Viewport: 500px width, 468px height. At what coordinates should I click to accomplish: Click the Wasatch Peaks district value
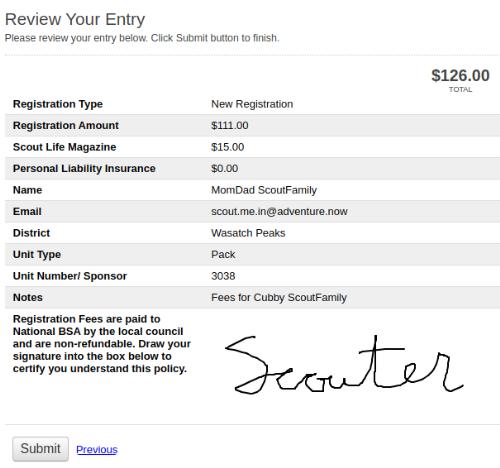click(x=248, y=233)
